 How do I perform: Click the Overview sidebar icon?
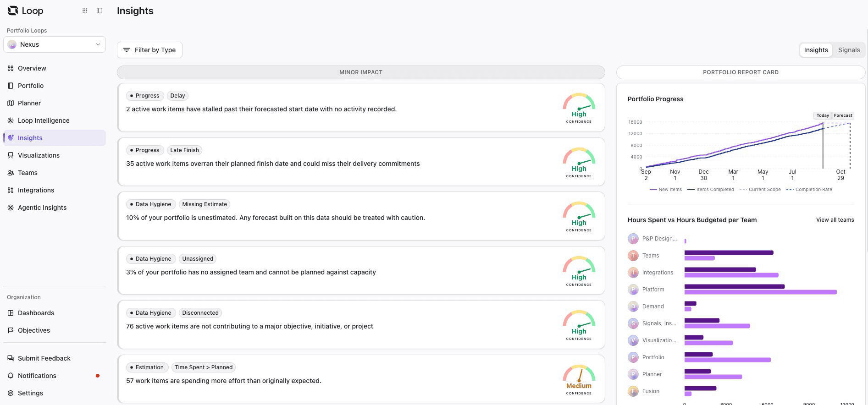click(11, 68)
